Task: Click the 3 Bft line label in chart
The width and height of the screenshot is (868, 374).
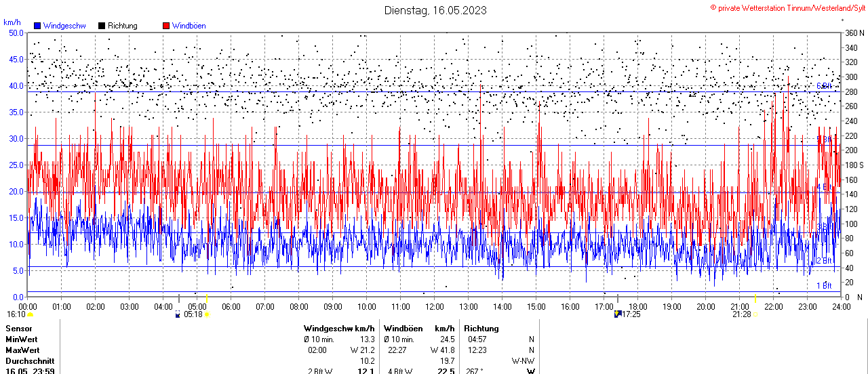Action: (824, 227)
